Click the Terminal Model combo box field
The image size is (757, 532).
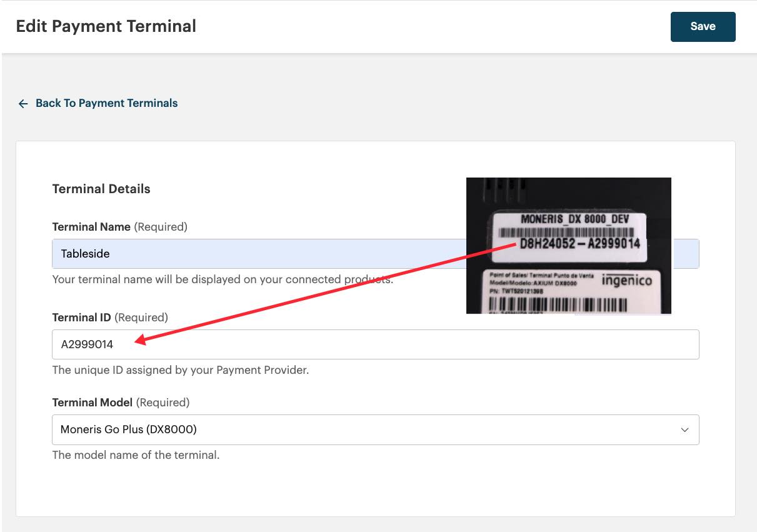pos(375,429)
